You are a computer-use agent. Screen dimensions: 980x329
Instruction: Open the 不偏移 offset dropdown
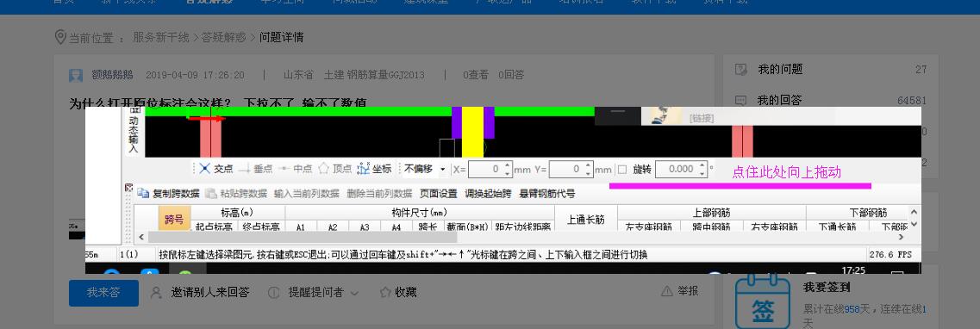[x=425, y=169]
